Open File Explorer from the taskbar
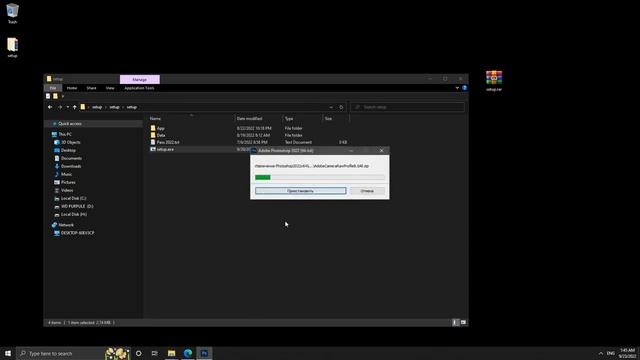The width and height of the screenshot is (640, 360). coord(171,353)
